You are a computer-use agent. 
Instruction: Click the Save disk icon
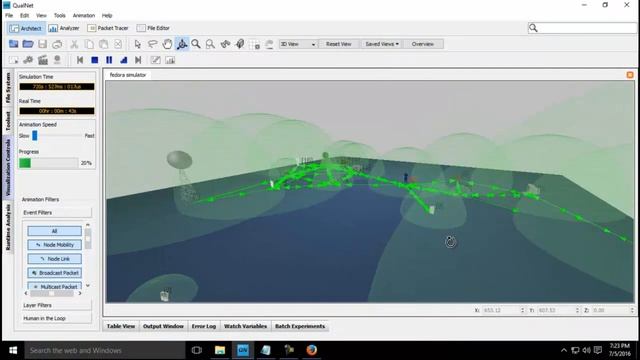(42, 44)
